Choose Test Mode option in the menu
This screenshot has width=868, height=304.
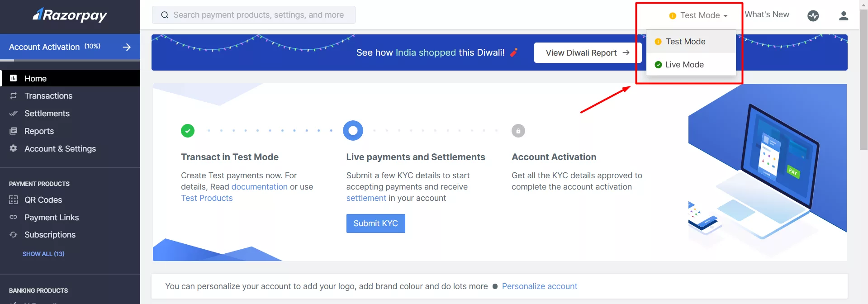(x=685, y=42)
